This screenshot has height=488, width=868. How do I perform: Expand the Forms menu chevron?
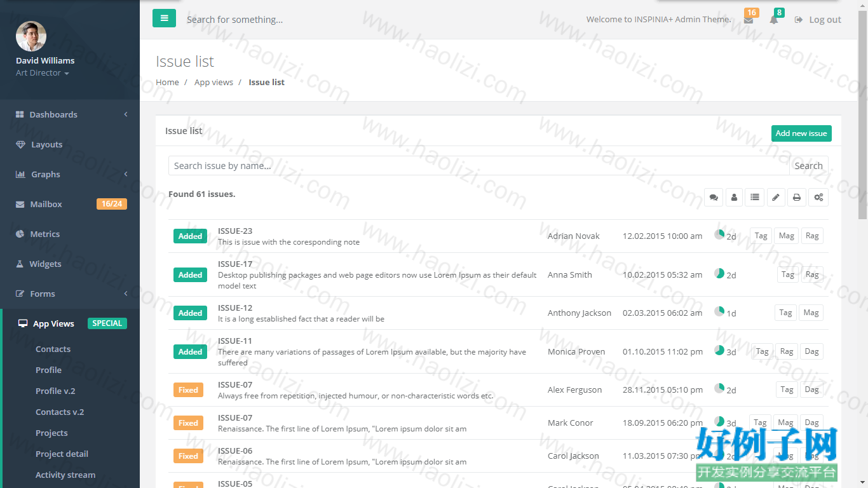[126, 294]
